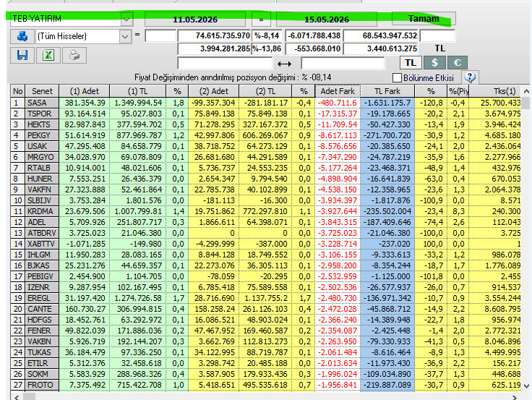Image resolution: width=532 pixels, height=400 pixels.
Task: Sort by Tks(1) column header
Action: click(x=494, y=91)
